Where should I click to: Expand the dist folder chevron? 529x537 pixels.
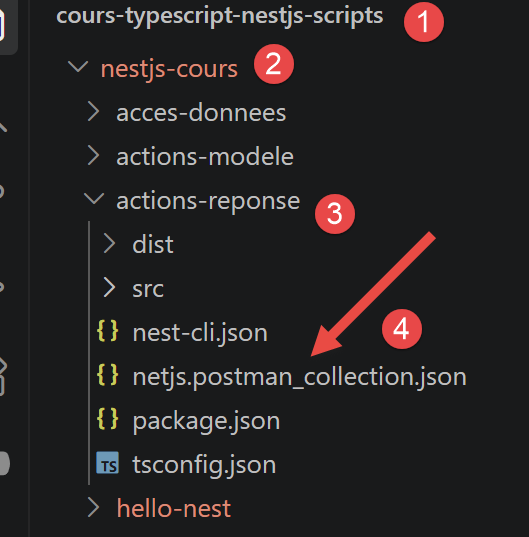109,243
